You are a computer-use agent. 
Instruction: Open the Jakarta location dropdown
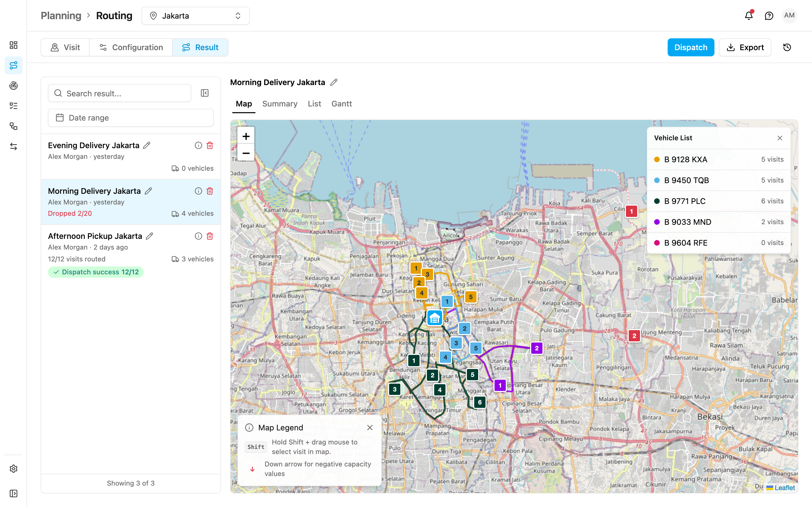[196, 16]
